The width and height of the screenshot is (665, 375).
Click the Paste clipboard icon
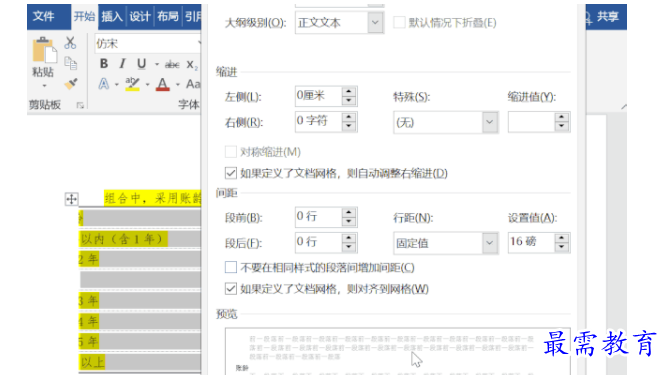point(44,51)
